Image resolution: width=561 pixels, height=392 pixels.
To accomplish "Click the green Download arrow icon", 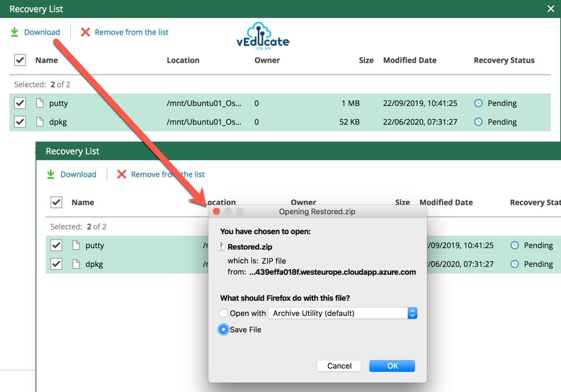I will coord(13,32).
